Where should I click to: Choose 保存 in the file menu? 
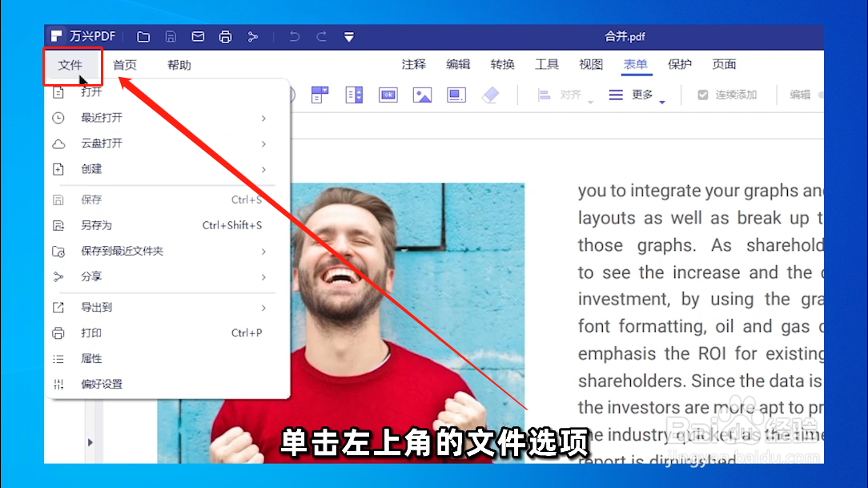166,200
